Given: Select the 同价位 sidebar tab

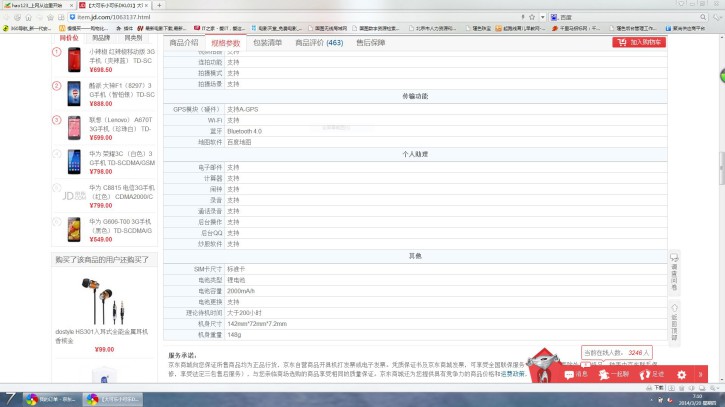Looking at the screenshot, I should (x=69, y=38).
